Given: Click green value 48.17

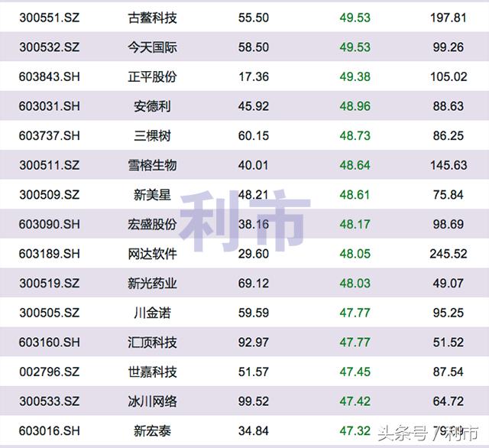Looking at the screenshot, I should [355, 224].
